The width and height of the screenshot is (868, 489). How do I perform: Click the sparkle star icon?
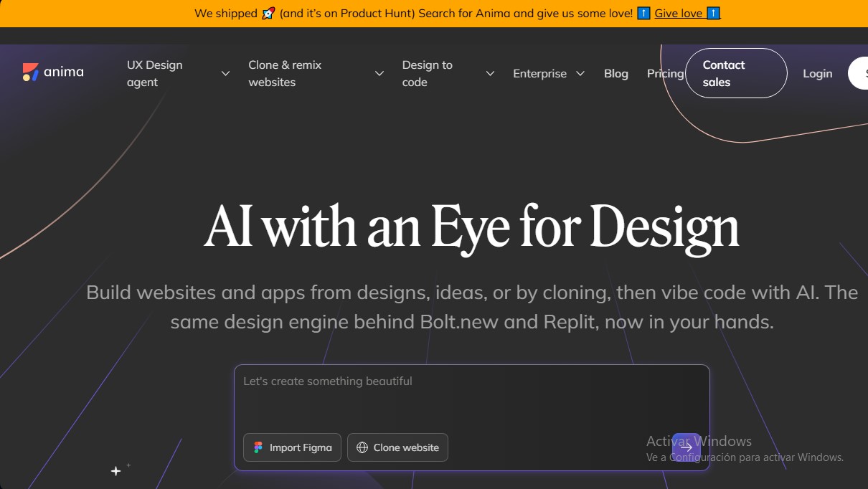pos(115,471)
